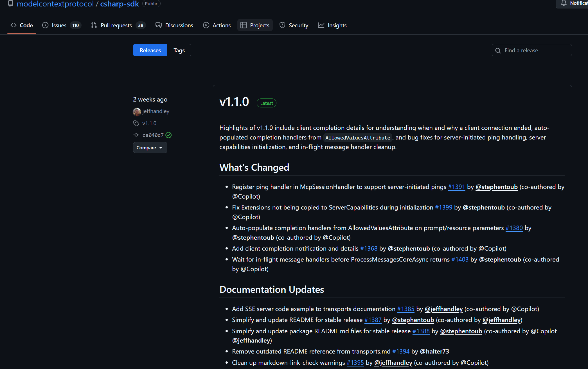The image size is (588, 369).
Task: Click the "What's Changed" heading
Action: (x=254, y=168)
